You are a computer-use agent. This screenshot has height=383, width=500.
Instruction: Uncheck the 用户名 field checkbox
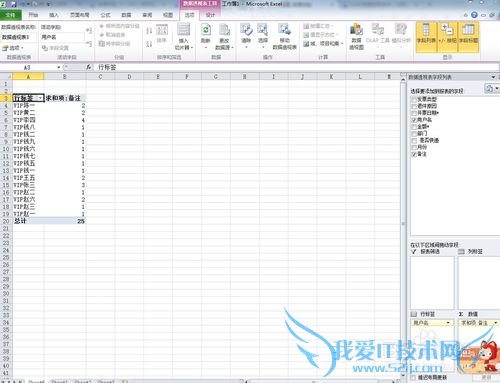pyautogui.click(x=414, y=120)
